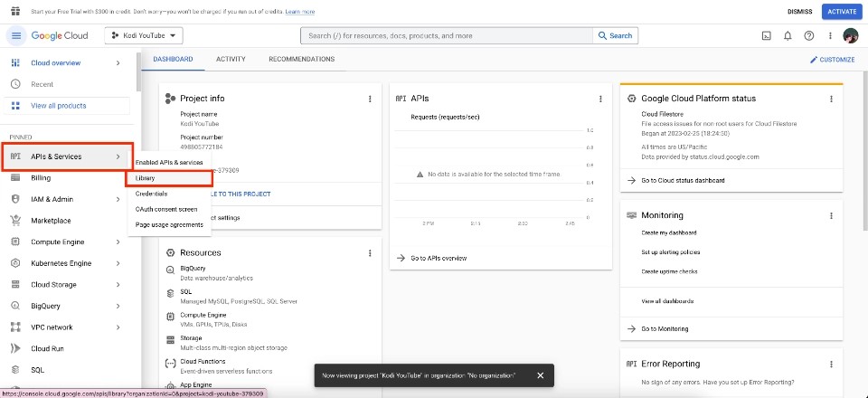
Task: Expand the Kubernetes Engine submenu chevron
Action: click(x=118, y=263)
